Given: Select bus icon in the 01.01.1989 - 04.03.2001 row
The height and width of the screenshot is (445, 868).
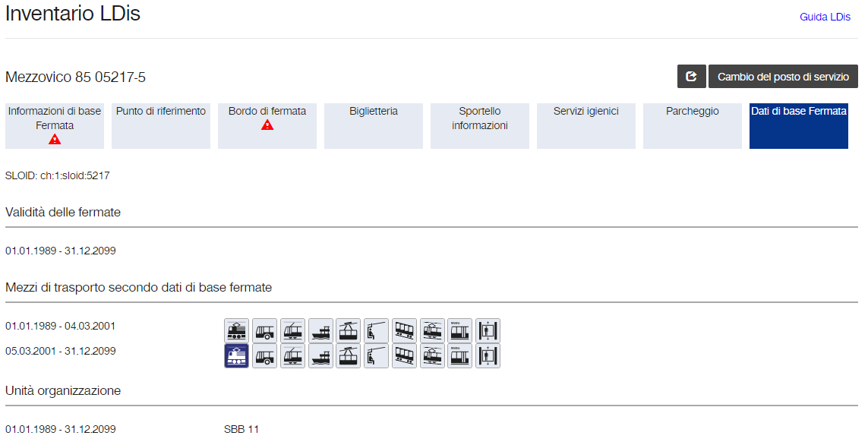Looking at the screenshot, I should (x=264, y=331).
